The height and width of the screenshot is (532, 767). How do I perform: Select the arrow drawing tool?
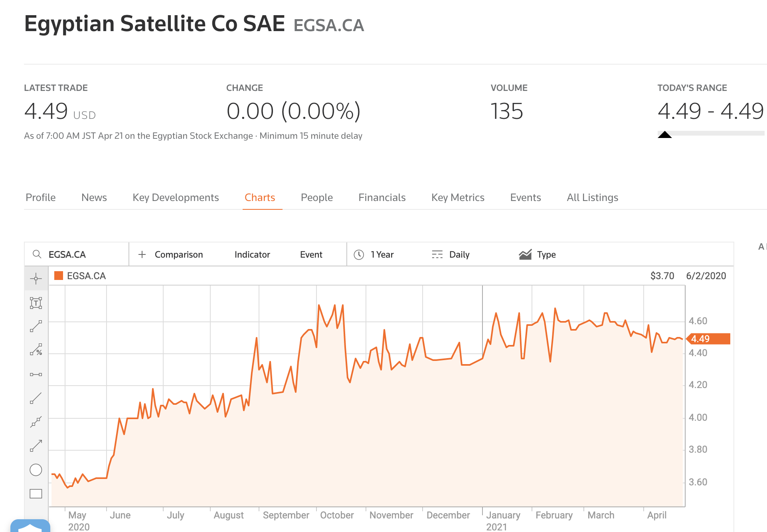point(36,446)
